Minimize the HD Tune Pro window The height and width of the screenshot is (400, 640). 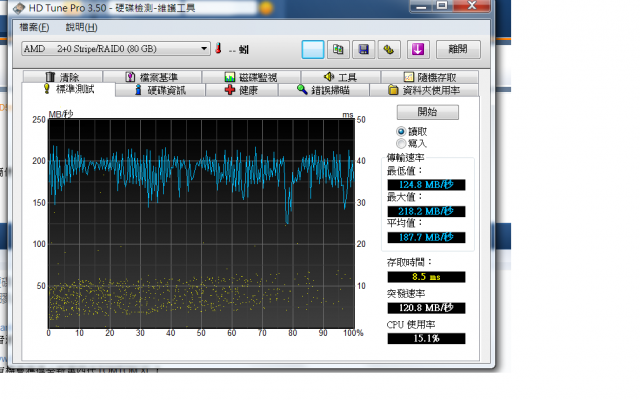click(x=422, y=6)
